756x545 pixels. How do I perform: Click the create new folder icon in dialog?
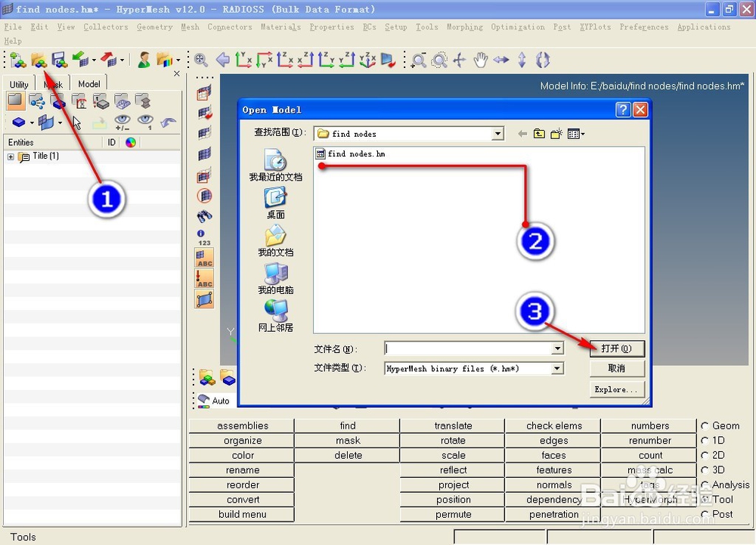[x=556, y=134]
